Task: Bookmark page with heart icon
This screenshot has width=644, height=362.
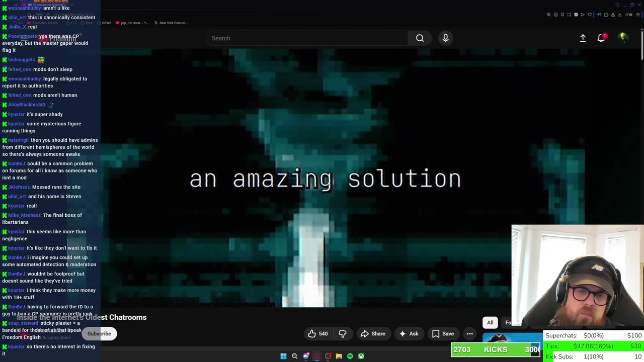Action: 590,15
